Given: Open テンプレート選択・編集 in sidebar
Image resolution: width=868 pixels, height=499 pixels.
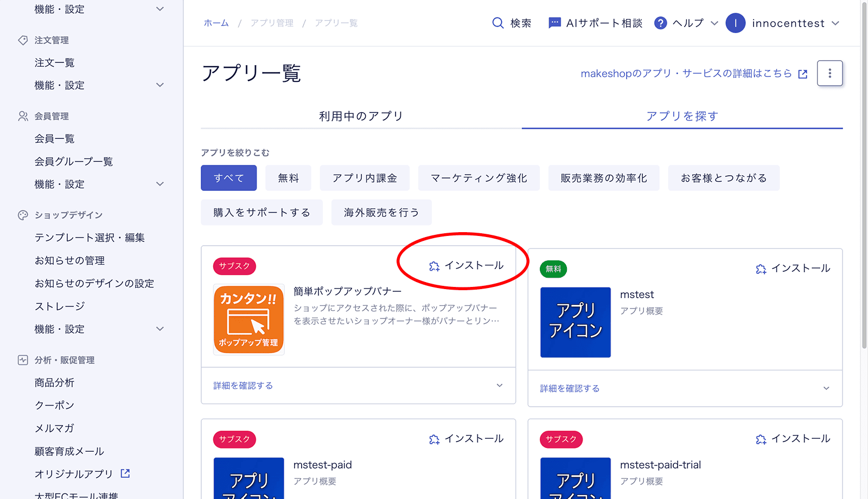Looking at the screenshot, I should pyautogui.click(x=90, y=238).
